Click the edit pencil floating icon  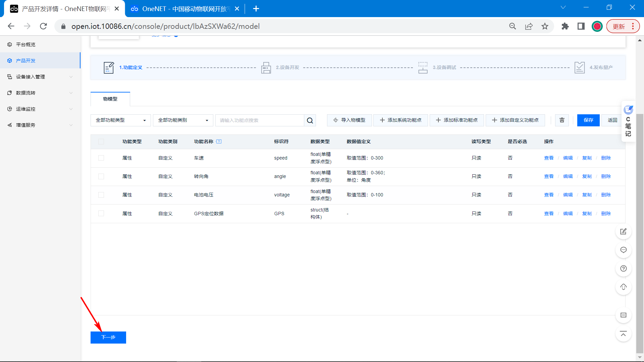coord(623,232)
